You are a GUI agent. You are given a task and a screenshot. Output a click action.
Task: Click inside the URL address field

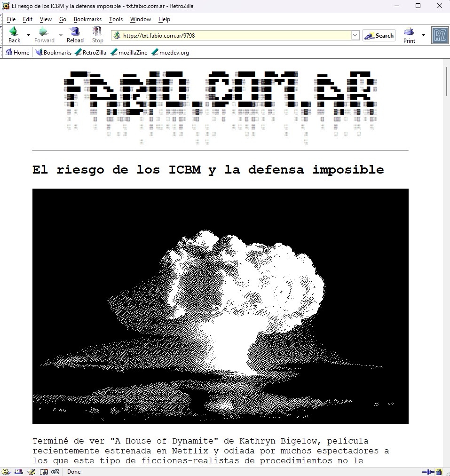point(235,35)
